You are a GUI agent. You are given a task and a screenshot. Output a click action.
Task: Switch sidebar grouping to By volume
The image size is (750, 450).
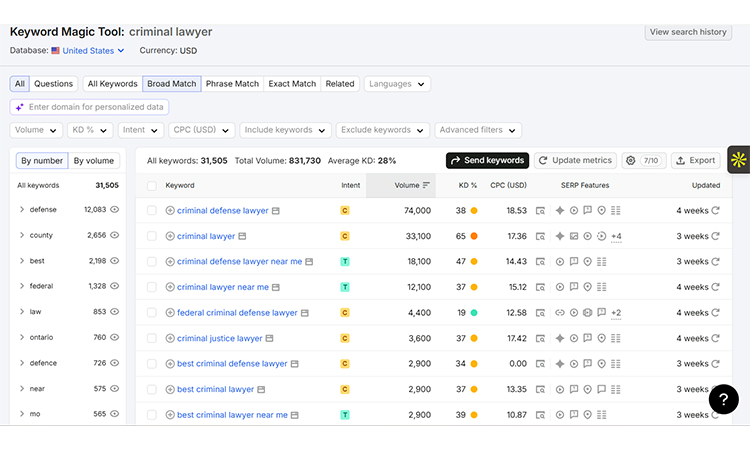tap(94, 161)
